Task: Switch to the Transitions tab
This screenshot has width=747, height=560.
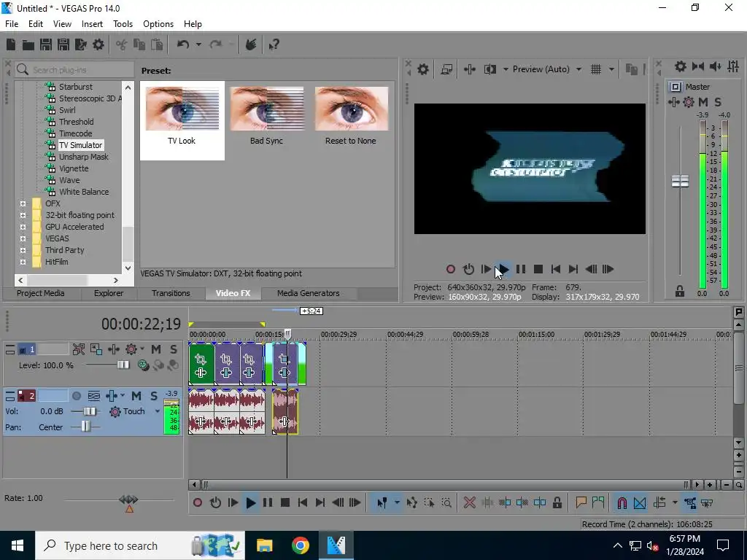Action: point(171,293)
